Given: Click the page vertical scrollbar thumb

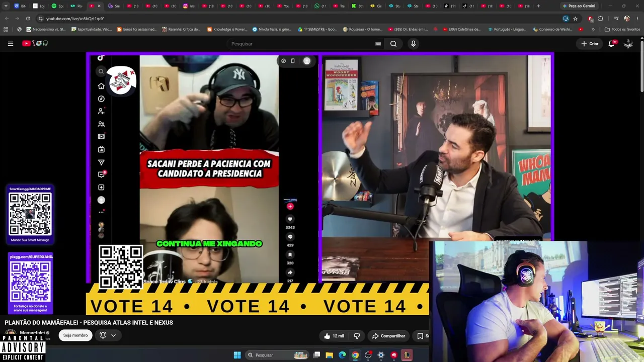Looking at the screenshot, I should pyautogui.click(x=641, y=65).
